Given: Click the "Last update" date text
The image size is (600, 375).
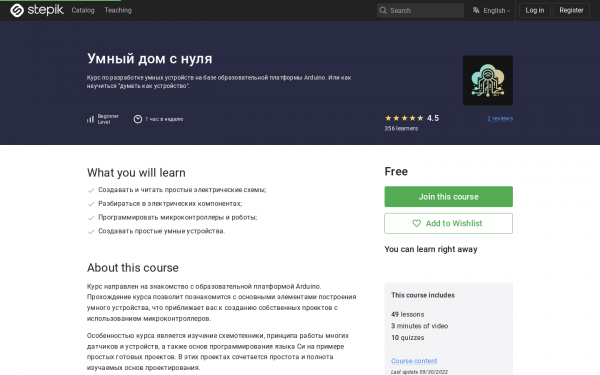Looking at the screenshot, I should (x=419, y=372).
